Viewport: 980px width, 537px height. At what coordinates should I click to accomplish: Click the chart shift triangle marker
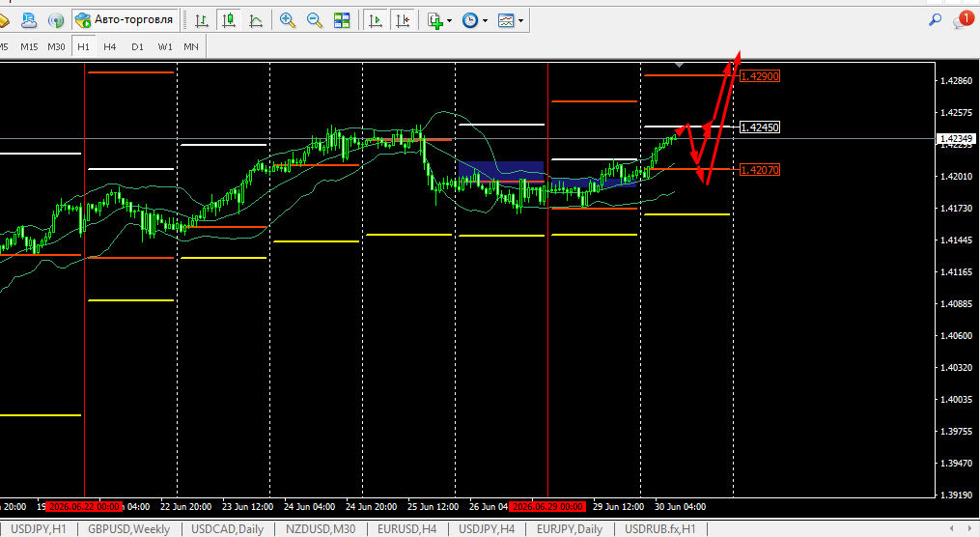coord(680,65)
